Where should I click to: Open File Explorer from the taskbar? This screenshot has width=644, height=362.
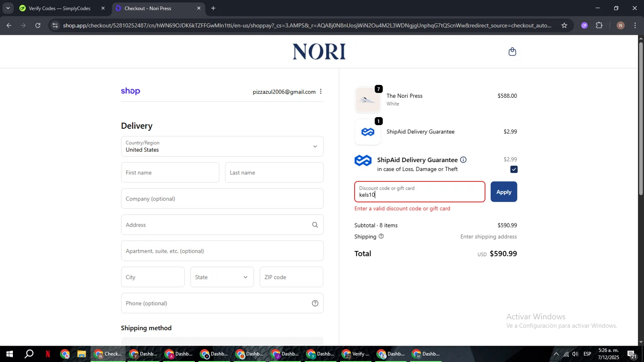(x=82, y=354)
